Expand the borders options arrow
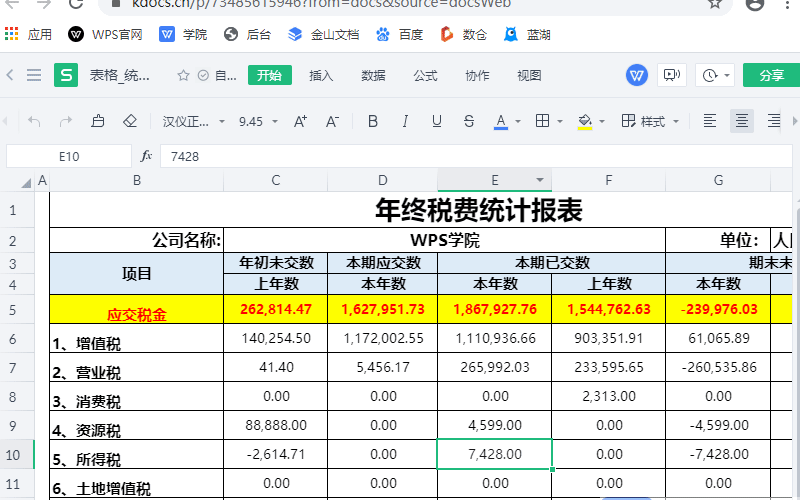800x500 pixels. 560,121
